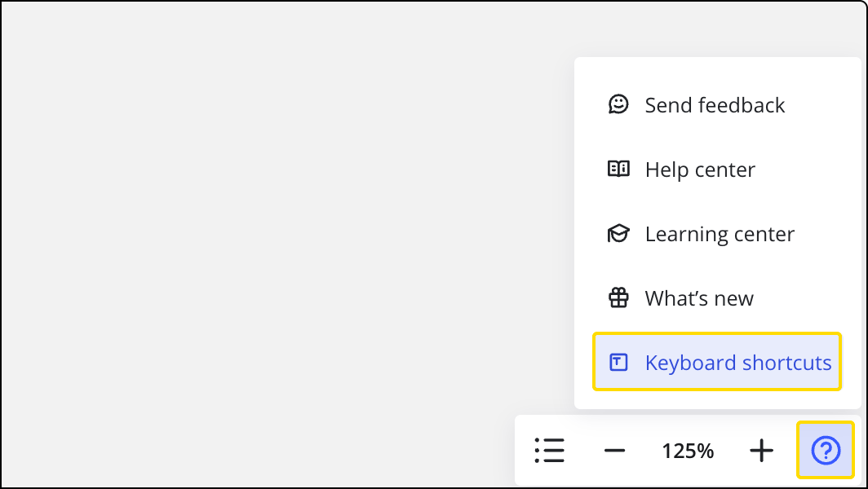Zoom in with the plus icon
This screenshot has width=868, height=489.
click(761, 451)
